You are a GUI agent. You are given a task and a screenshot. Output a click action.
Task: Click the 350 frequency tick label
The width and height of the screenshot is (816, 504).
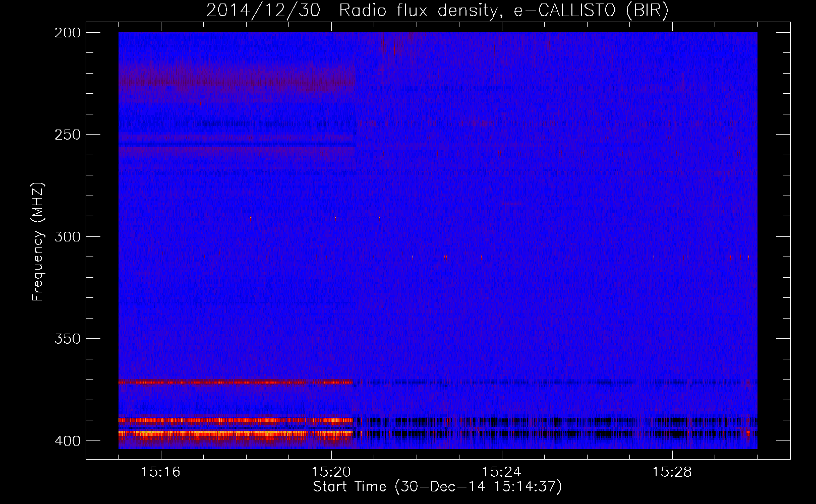pyautogui.click(x=68, y=338)
